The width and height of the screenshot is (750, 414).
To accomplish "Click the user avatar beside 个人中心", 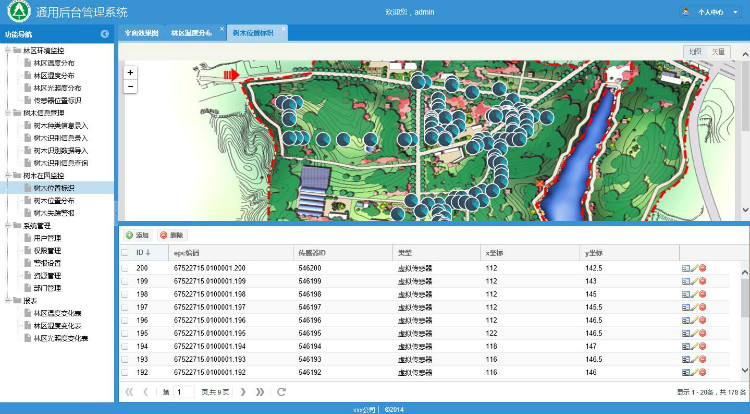I will pos(685,12).
